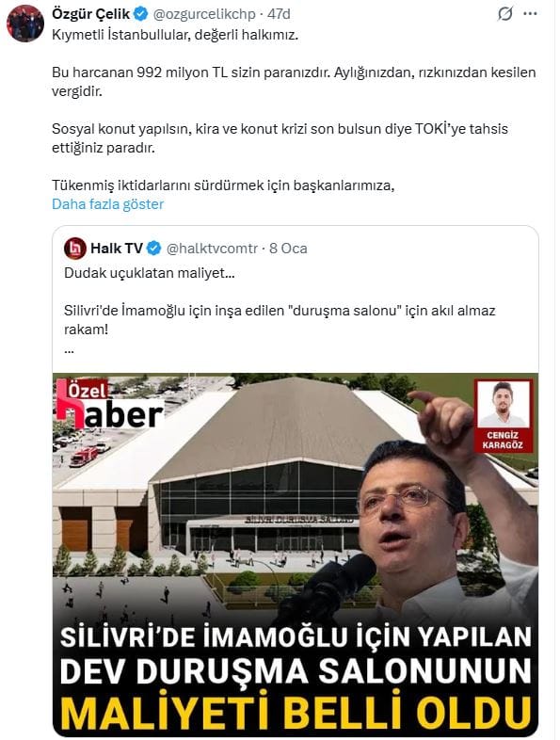Click the Özel Haber logo on image
This screenshot has height=740, width=560.
[109, 404]
